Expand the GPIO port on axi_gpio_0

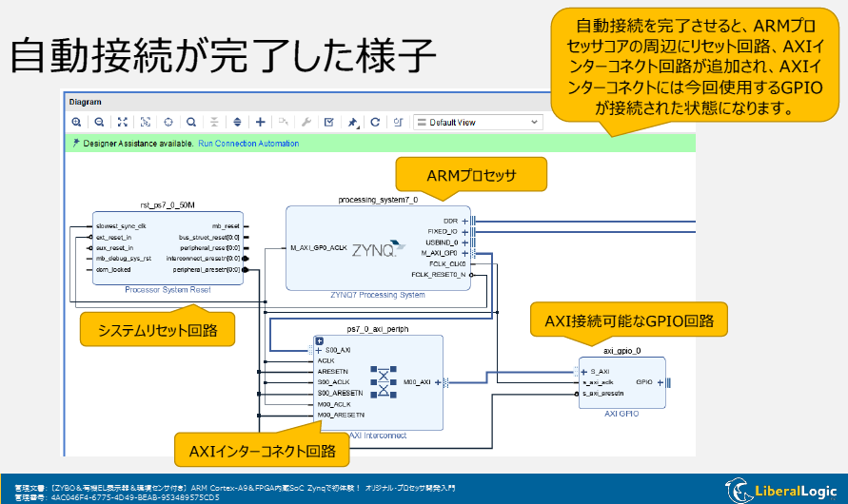click(x=659, y=382)
